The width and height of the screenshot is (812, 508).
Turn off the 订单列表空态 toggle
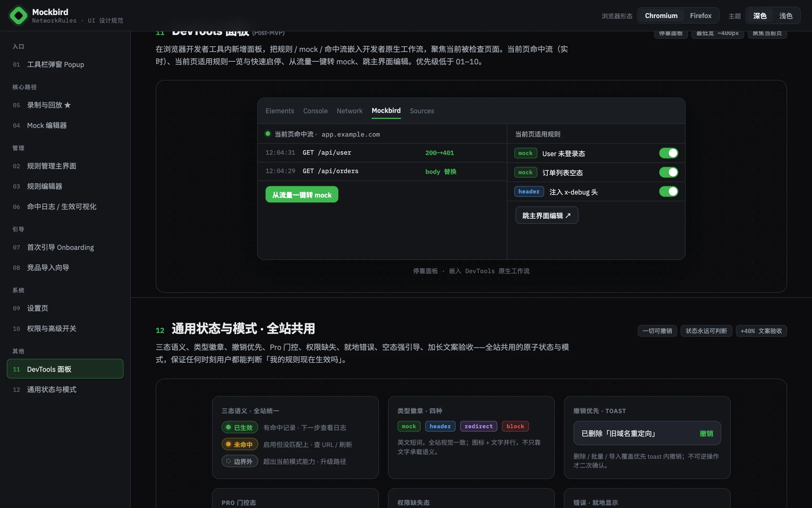click(668, 172)
